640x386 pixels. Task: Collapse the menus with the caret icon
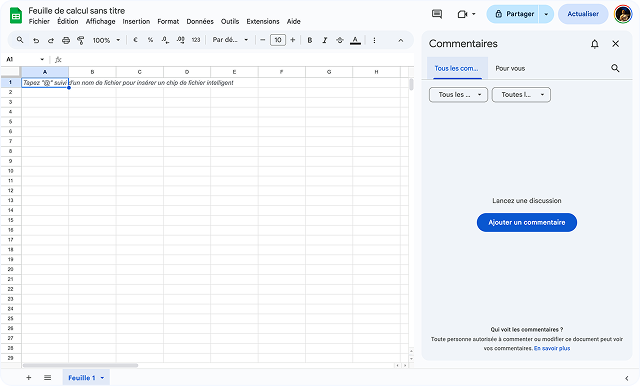point(400,40)
